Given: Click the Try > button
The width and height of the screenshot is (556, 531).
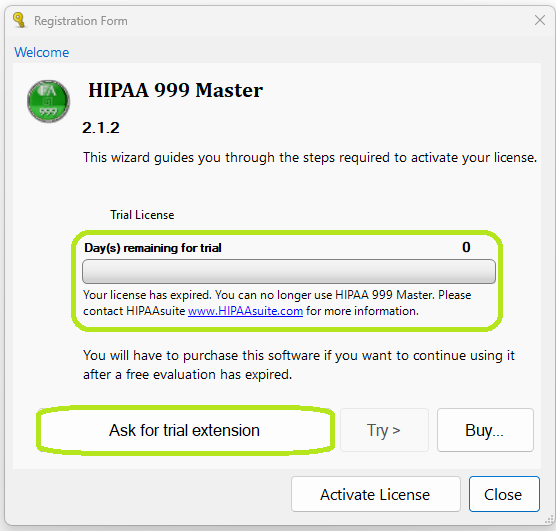Looking at the screenshot, I should [384, 430].
